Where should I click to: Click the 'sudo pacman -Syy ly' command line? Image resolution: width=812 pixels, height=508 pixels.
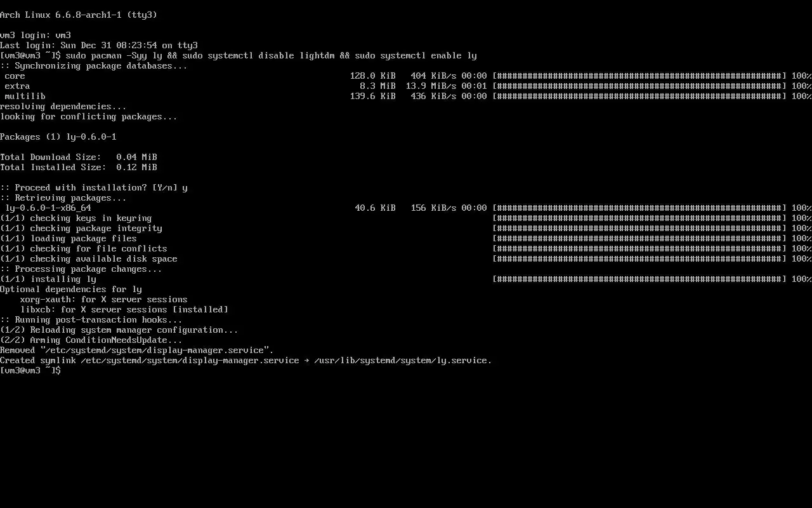[239, 55]
